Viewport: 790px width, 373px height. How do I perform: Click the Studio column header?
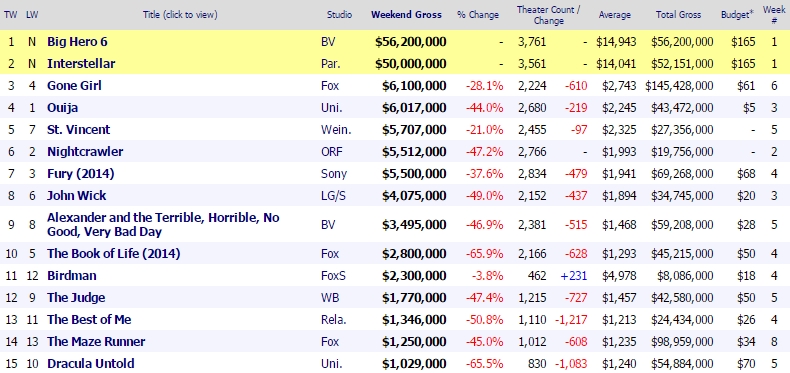(339, 15)
